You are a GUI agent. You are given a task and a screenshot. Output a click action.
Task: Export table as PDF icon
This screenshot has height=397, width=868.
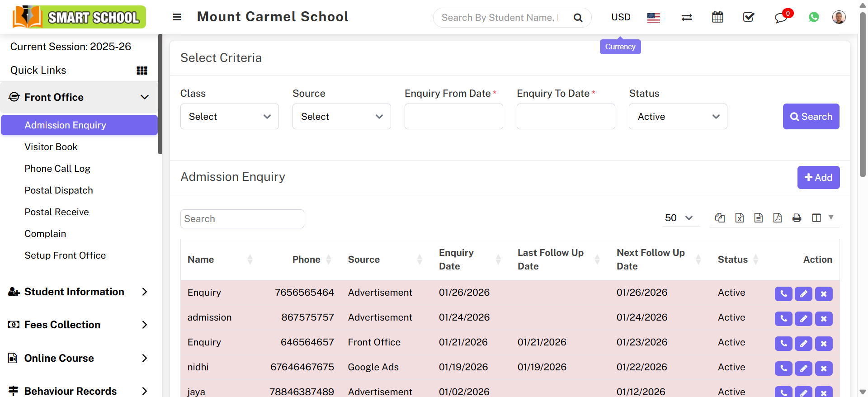pyautogui.click(x=778, y=218)
